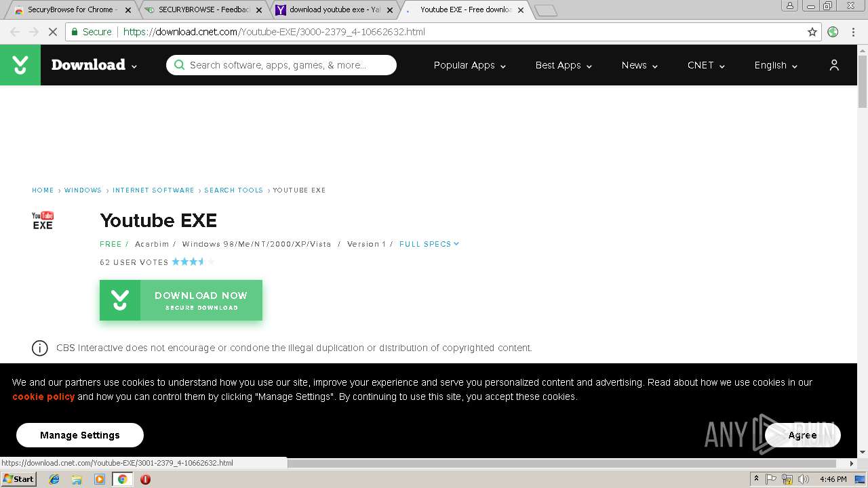Click the search software input field
This screenshot has width=868, height=488.
(x=281, y=65)
